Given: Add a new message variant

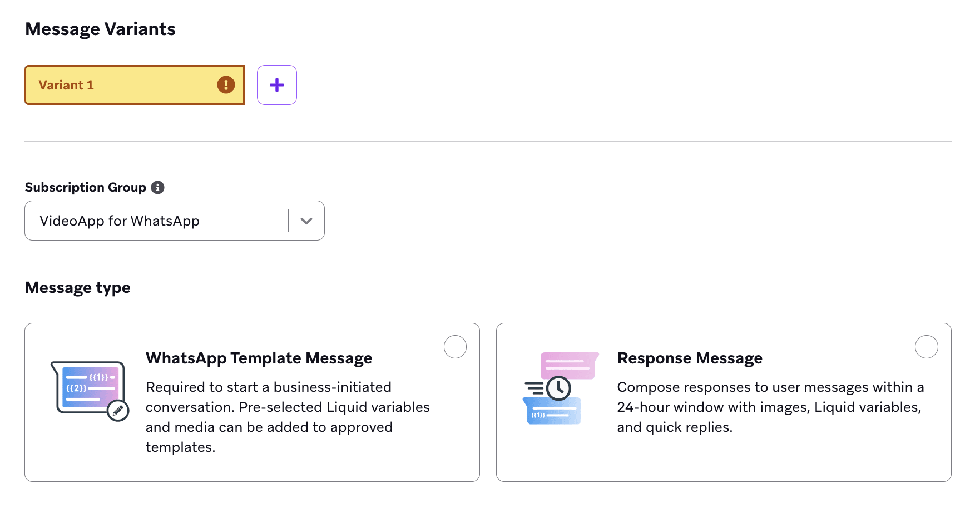Looking at the screenshot, I should click(277, 85).
